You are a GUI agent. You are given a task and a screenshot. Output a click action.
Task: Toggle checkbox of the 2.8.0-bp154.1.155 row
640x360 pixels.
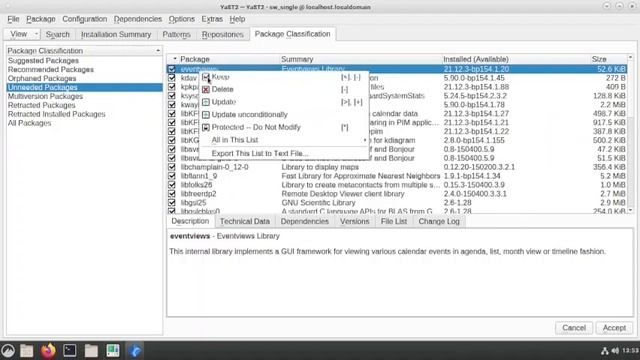tap(172, 140)
